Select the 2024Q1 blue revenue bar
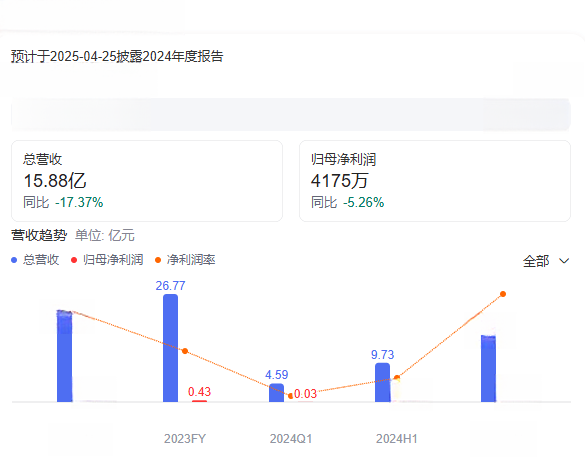This screenshot has height=461, width=585. point(276,392)
